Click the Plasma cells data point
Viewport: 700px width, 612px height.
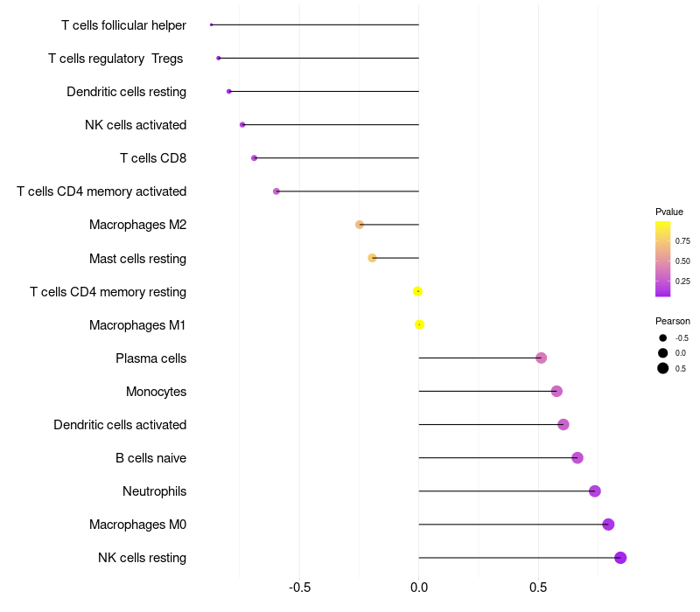click(541, 358)
